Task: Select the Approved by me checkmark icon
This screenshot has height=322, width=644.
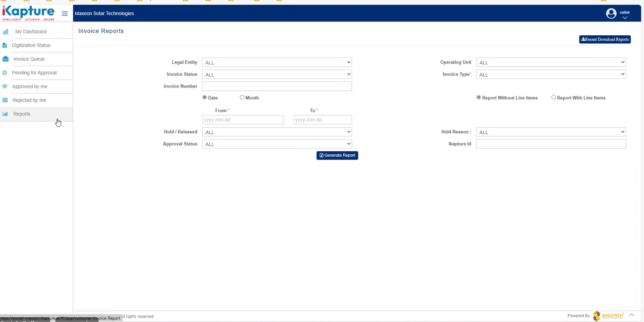Action: pos(5,86)
